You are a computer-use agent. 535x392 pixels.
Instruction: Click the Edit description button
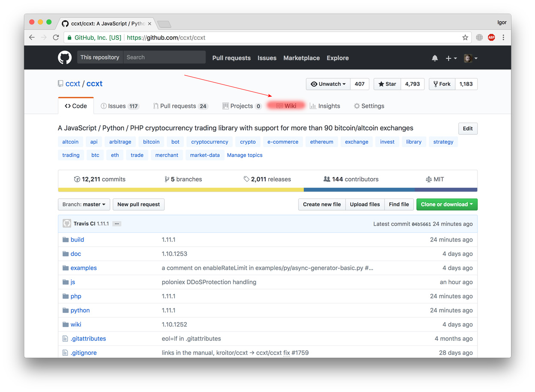(x=468, y=129)
